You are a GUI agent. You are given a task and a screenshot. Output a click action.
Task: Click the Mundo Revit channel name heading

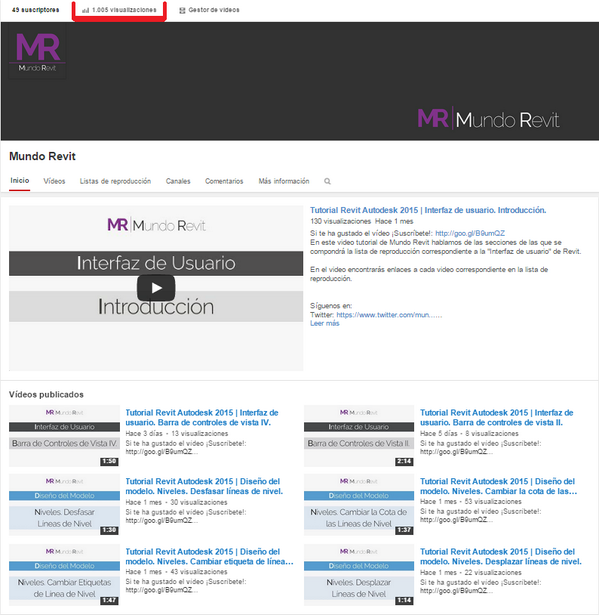tap(42, 156)
